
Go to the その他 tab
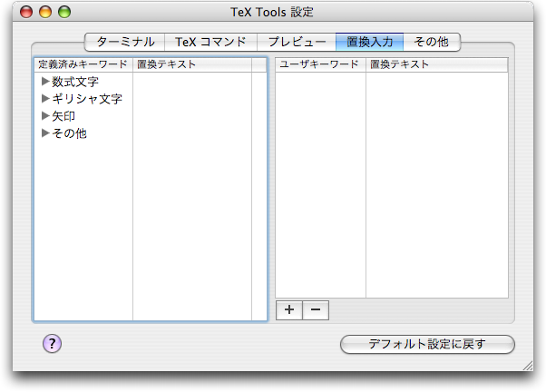click(x=432, y=42)
